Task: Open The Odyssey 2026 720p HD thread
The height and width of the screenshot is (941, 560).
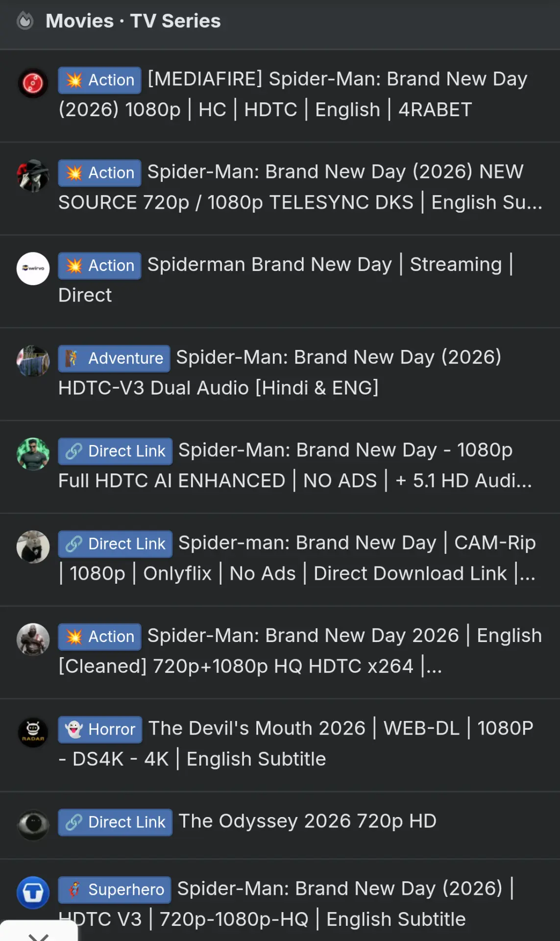Action: pos(307,821)
